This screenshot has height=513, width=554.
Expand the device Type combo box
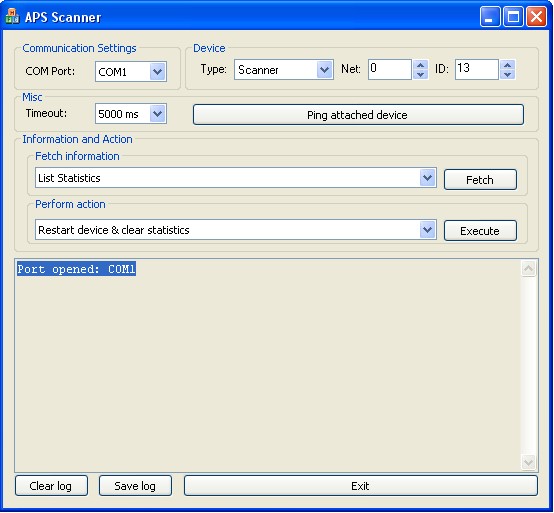pos(324,70)
